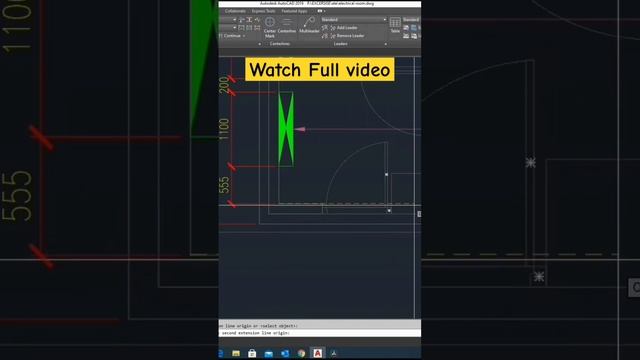This screenshot has width=640, height=360.
Task: Expand the Leaders panel launcher arrow
Action: (386, 44)
